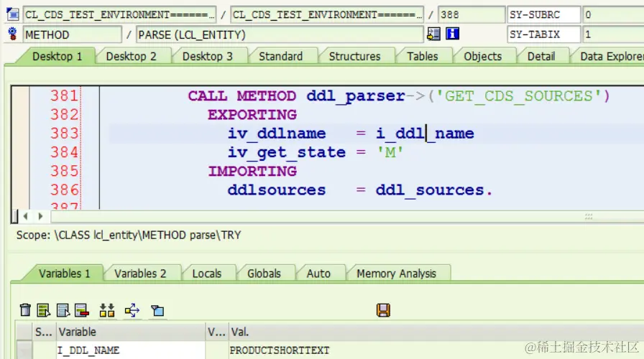
Task: Click the S... column header
Action: point(44,332)
